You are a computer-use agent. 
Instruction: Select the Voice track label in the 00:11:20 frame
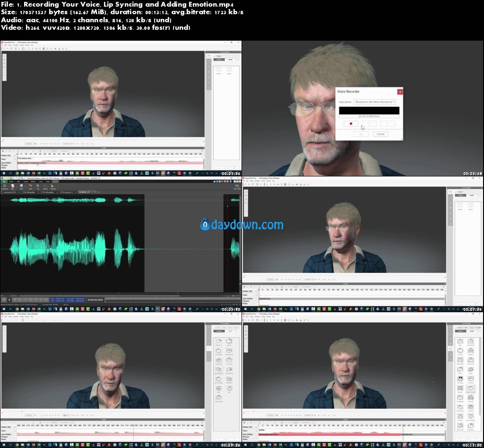click(x=245, y=430)
